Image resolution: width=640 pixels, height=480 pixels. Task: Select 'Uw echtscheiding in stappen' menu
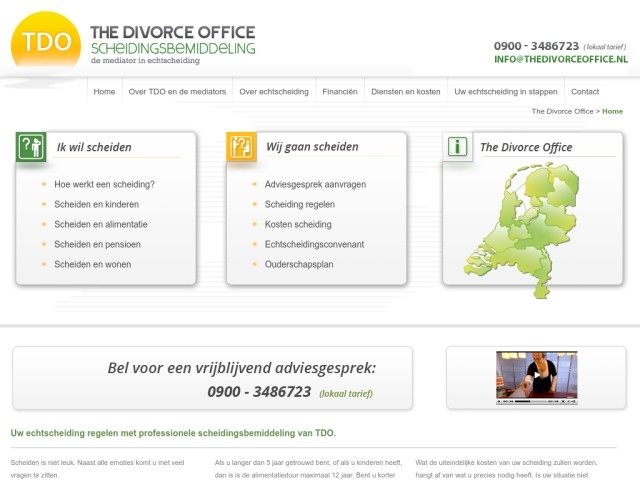[x=505, y=91]
